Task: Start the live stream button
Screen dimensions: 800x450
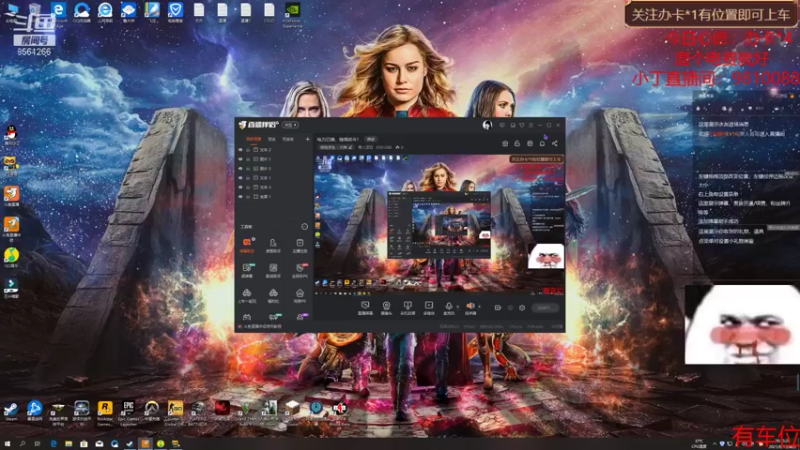Action: coord(544,308)
